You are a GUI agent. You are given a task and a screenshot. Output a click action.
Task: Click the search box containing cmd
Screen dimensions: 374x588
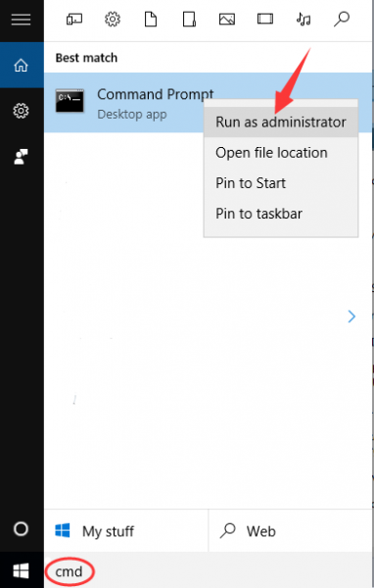click(x=208, y=571)
